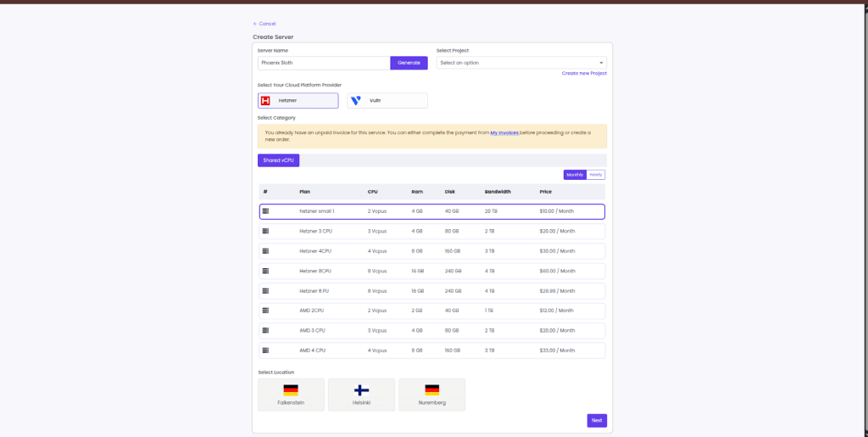Image resolution: width=868 pixels, height=437 pixels.
Task: Click the server icon for hetzner small 1
Action: pyautogui.click(x=265, y=210)
